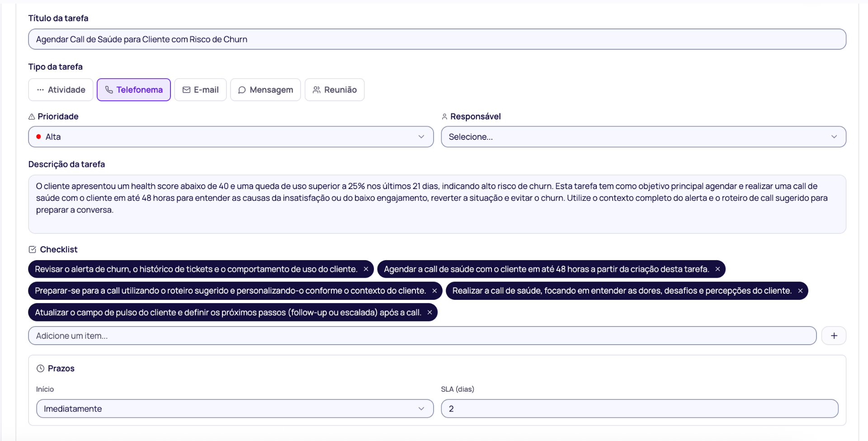Select the Telefonema task type

[x=133, y=90]
